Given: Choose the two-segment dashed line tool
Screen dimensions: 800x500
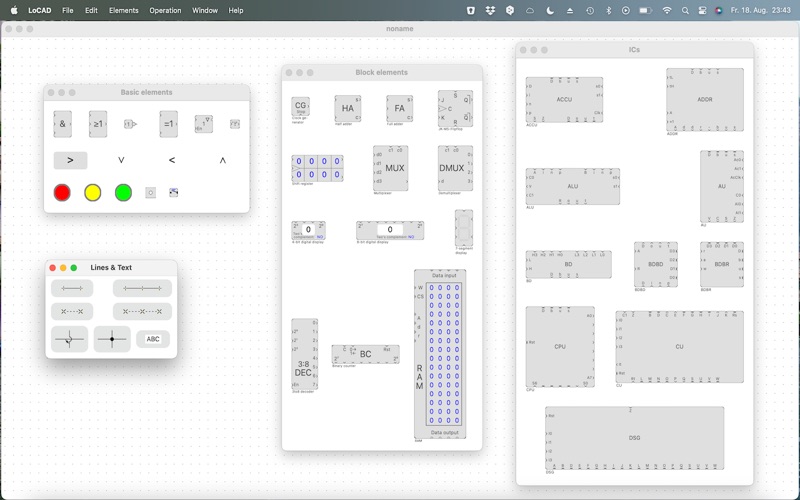Looking at the screenshot, I should [142, 311].
